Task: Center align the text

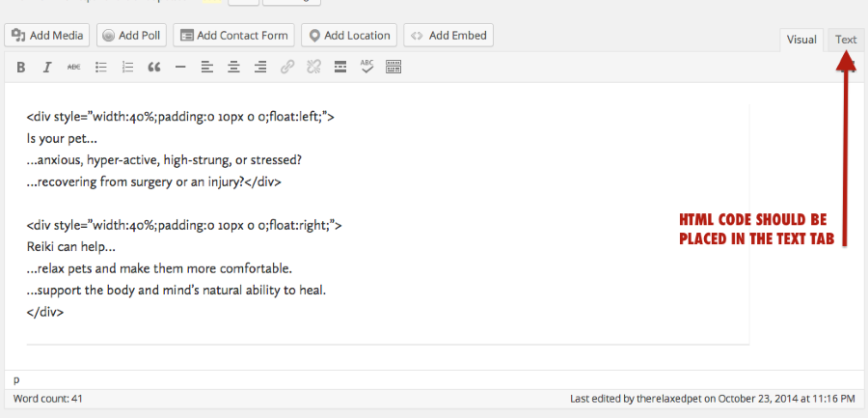Action: coord(233,67)
